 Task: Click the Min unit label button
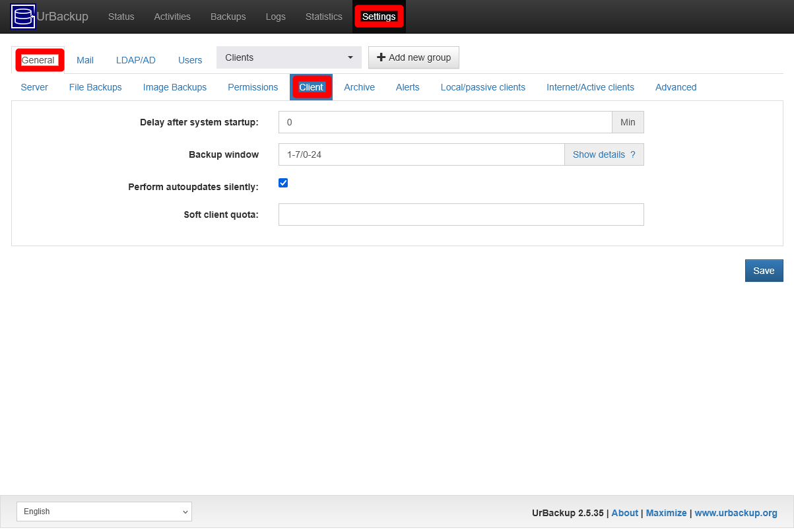(x=627, y=122)
